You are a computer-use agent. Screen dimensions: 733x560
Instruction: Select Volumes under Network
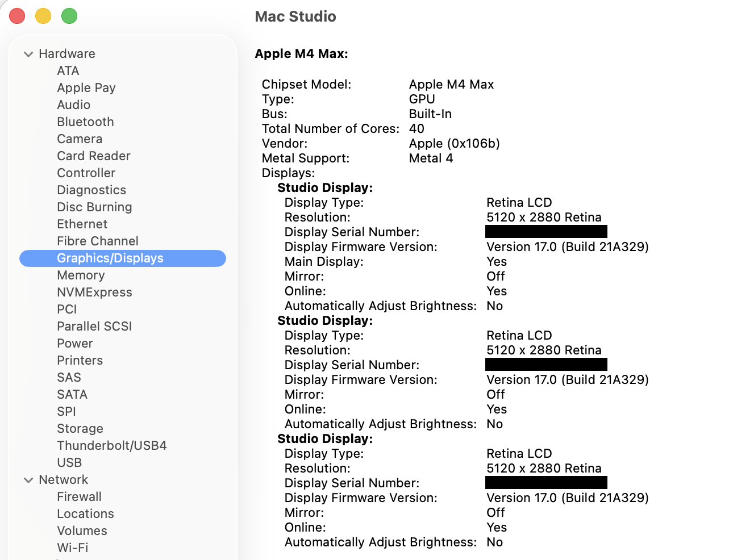point(82,530)
